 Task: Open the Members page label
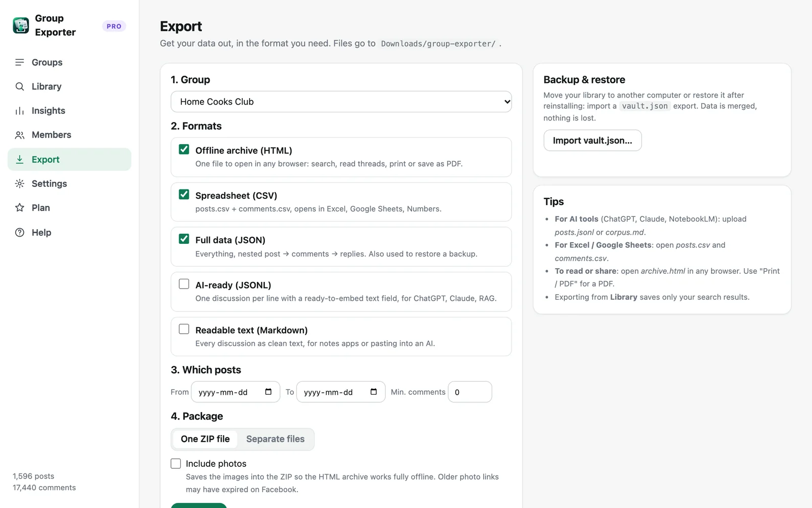(x=51, y=135)
